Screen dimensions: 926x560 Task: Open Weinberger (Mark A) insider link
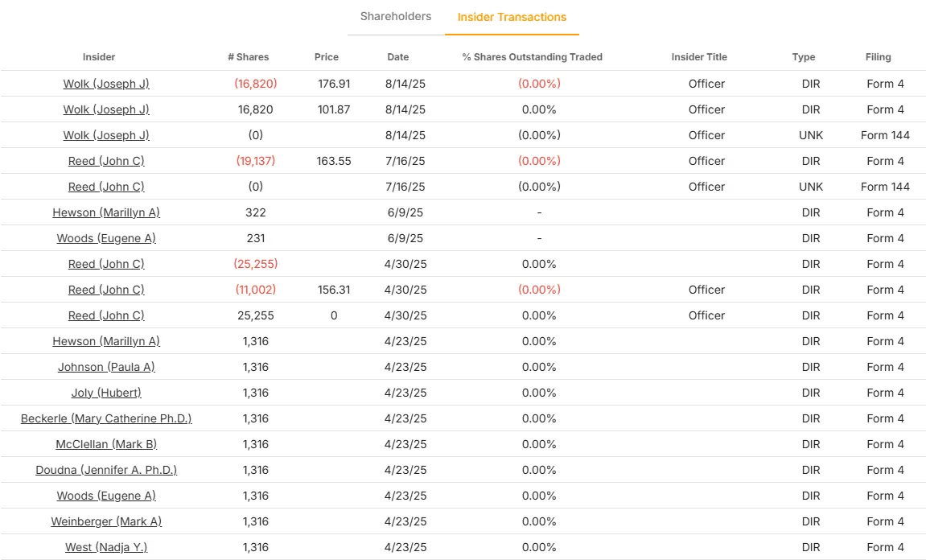pos(106,521)
